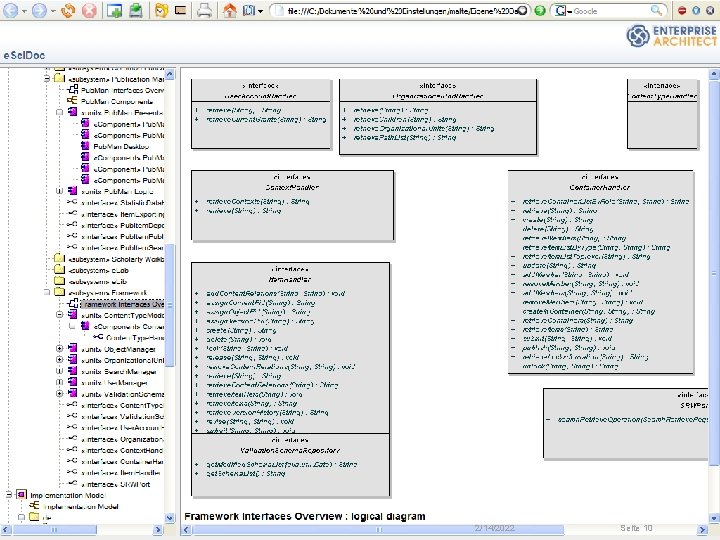Reload the page with the orange refresh icon

(68, 10)
